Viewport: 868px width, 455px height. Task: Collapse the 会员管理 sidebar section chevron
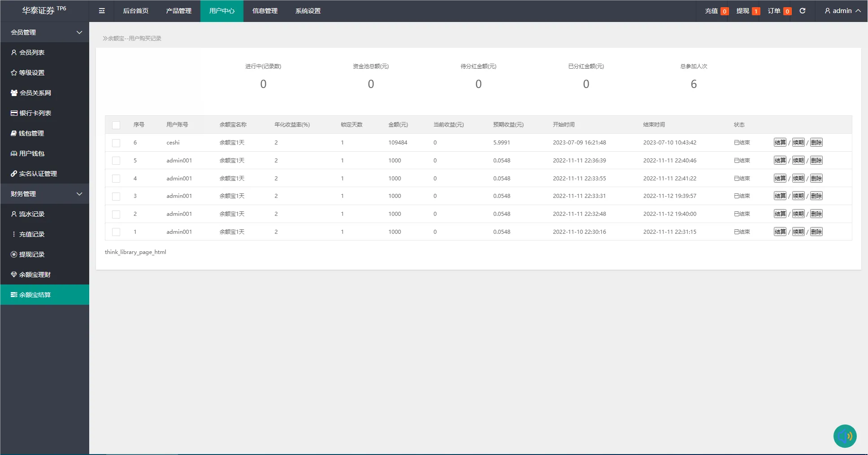pos(79,32)
